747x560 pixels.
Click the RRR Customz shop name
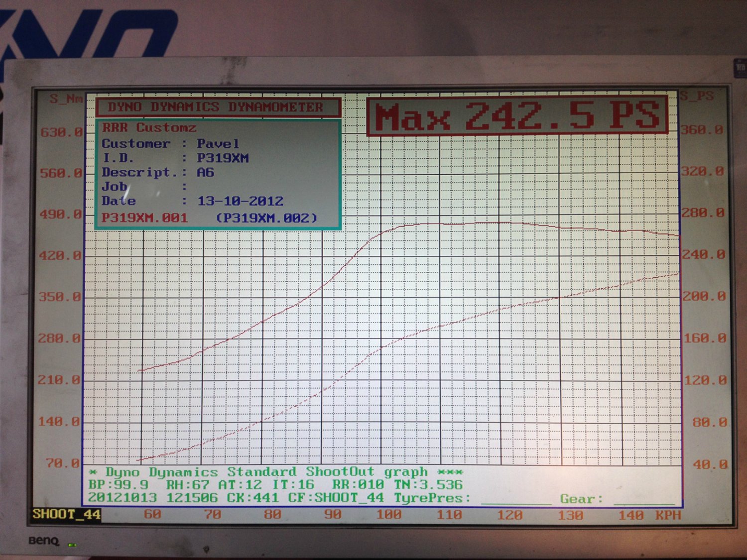pyautogui.click(x=149, y=128)
